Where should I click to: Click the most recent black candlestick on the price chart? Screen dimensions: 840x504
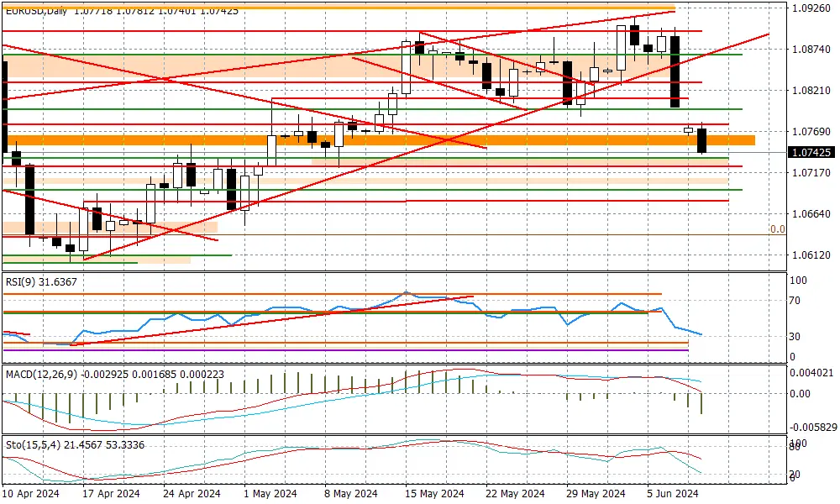click(x=701, y=140)
